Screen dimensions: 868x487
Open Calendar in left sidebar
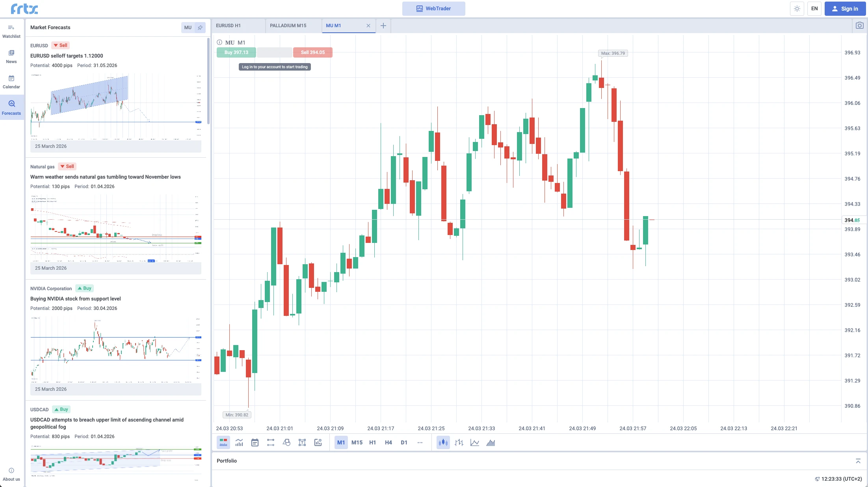coord(11,82)
